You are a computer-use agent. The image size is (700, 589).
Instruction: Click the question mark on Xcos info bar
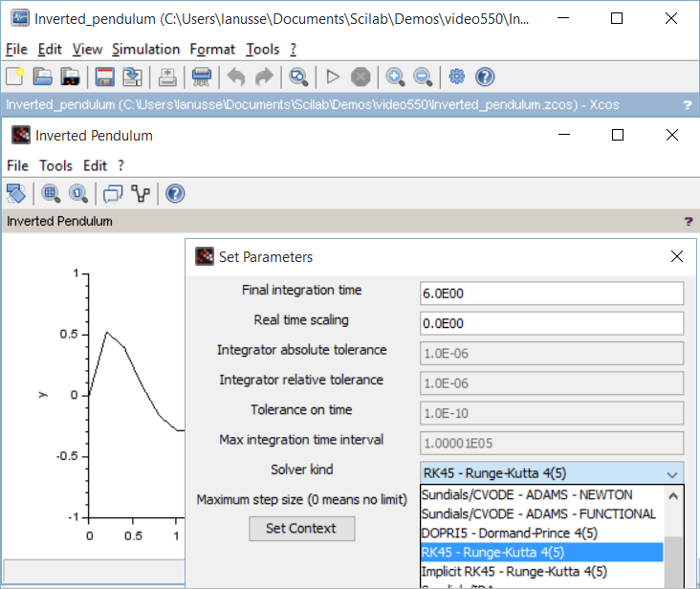coord(688,104)
